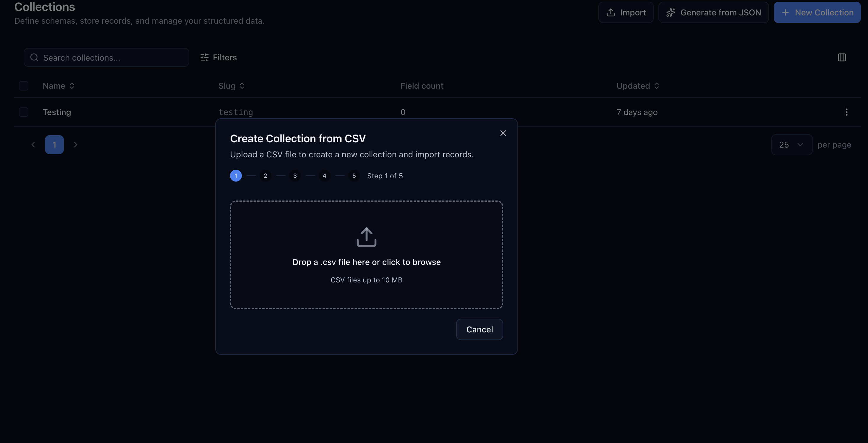This screenshot has width=868, height=443.
Task: Open the Testing row three-dot menu
Action: [x=846, y=112]
